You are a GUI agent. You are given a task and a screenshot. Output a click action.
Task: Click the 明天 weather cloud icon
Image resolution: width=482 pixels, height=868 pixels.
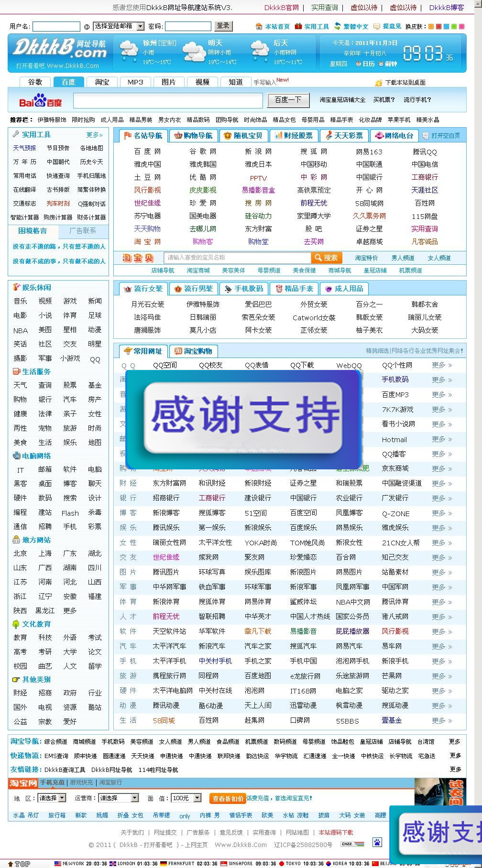pyautogui.click(x=194, y=51)
